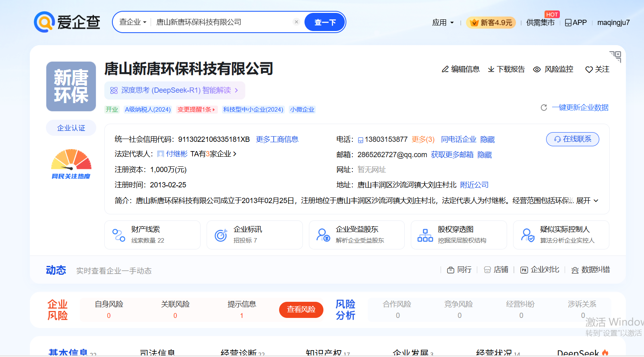Hide the phone number
Screen dimensions: 644x357
click(487, 139)
